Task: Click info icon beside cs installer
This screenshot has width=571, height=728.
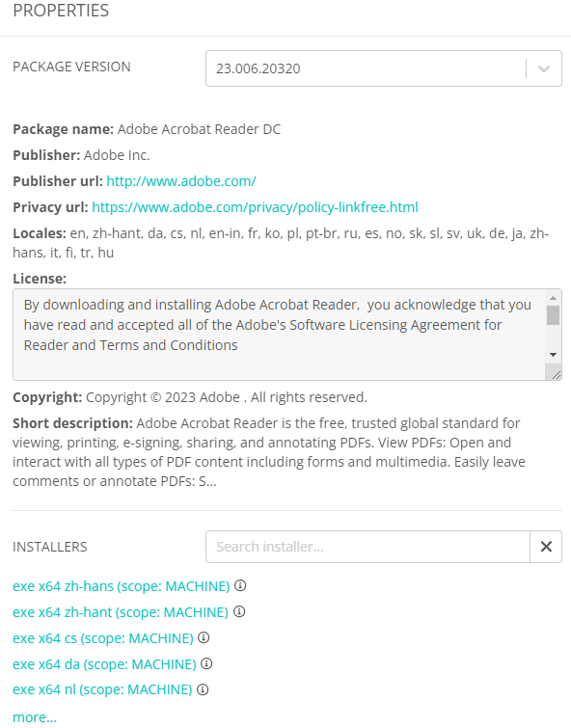Action: coord(204,637)
